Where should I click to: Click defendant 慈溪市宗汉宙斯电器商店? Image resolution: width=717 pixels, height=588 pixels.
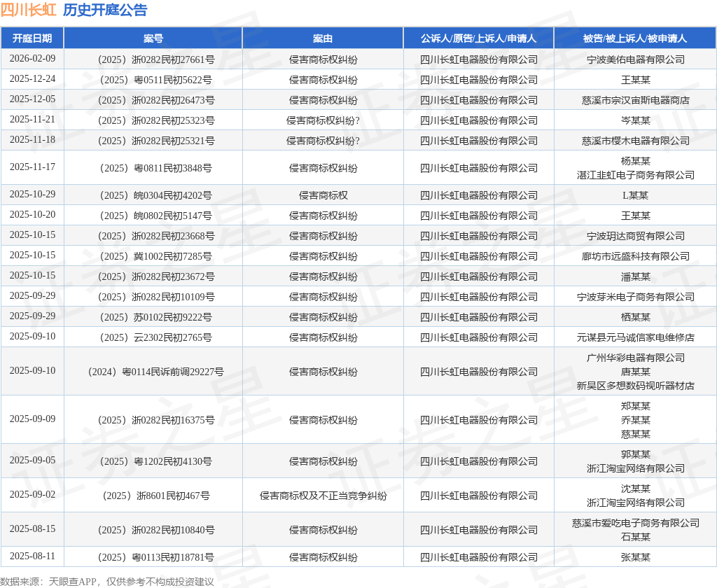pos(636,100)
